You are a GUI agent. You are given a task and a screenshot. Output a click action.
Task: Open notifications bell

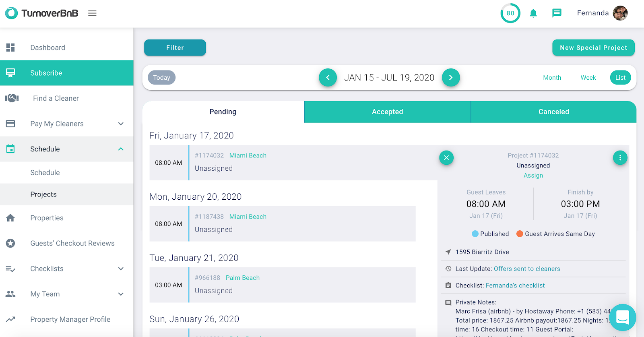[x=533, y=13]
